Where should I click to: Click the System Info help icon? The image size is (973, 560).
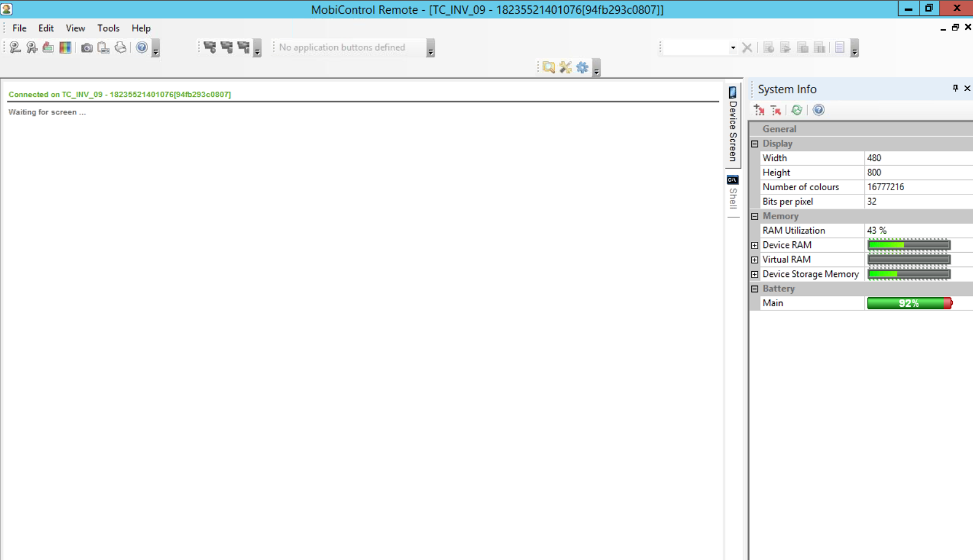tap(818, 110)
